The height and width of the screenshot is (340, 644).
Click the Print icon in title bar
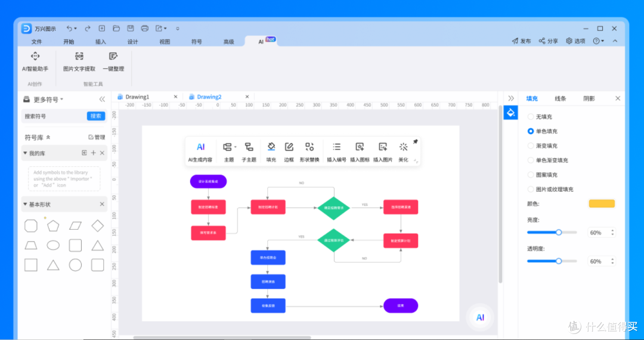144,29
